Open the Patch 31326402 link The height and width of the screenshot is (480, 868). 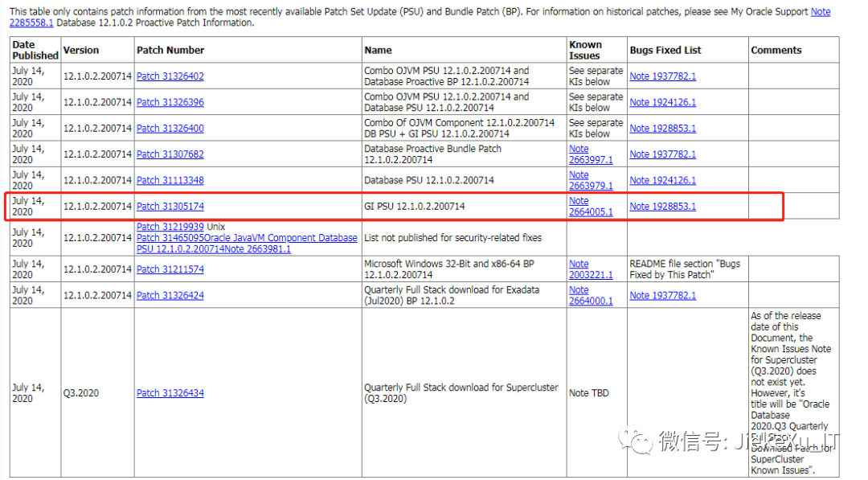[170, 76]
